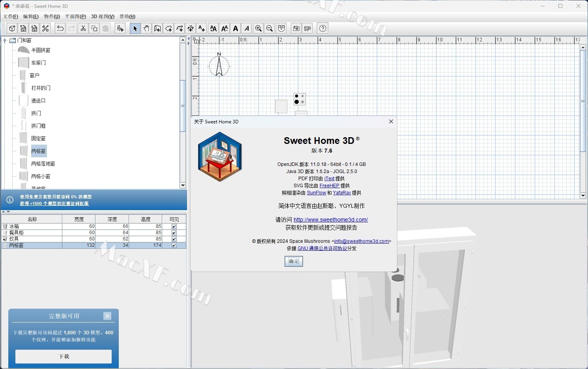The height and width of the screenshot is (369, 588).
Task: Choose the Add text tool
Action: point(202,28)
